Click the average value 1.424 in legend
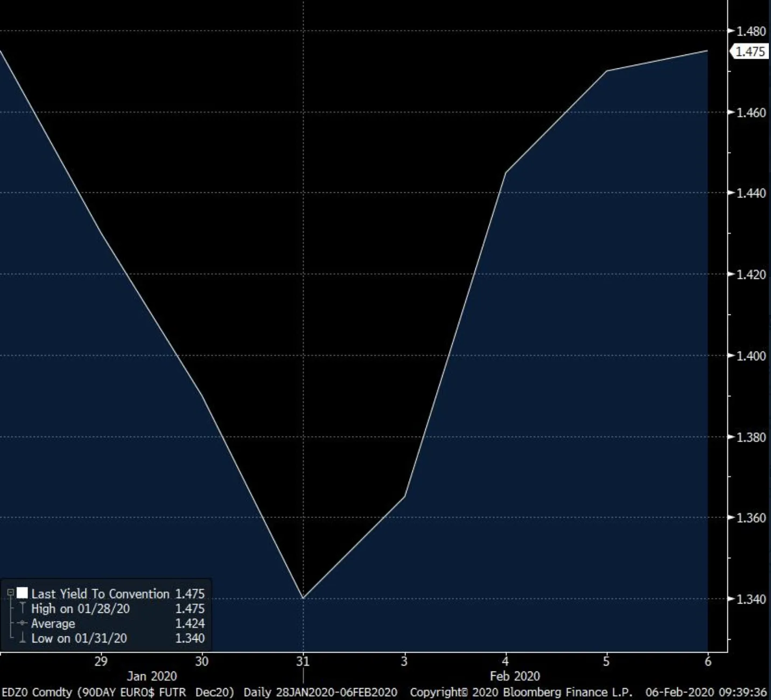Viewport: 771px width, 700px height. tap(190, 624)
